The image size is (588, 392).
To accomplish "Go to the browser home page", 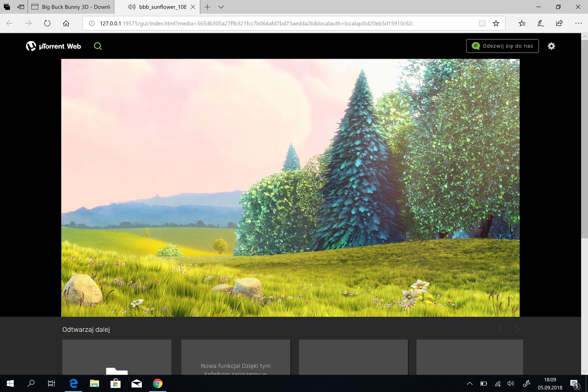I will click(66, 23).
